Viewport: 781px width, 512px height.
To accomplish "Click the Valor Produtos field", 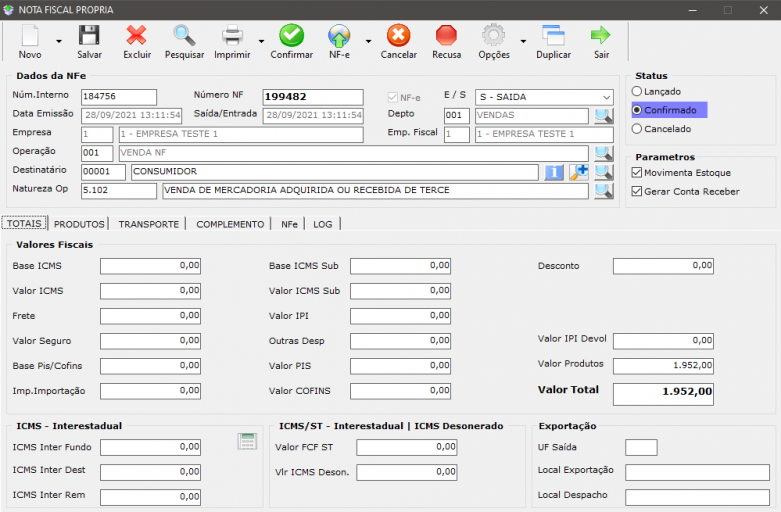I will click(x=663, y=366).
